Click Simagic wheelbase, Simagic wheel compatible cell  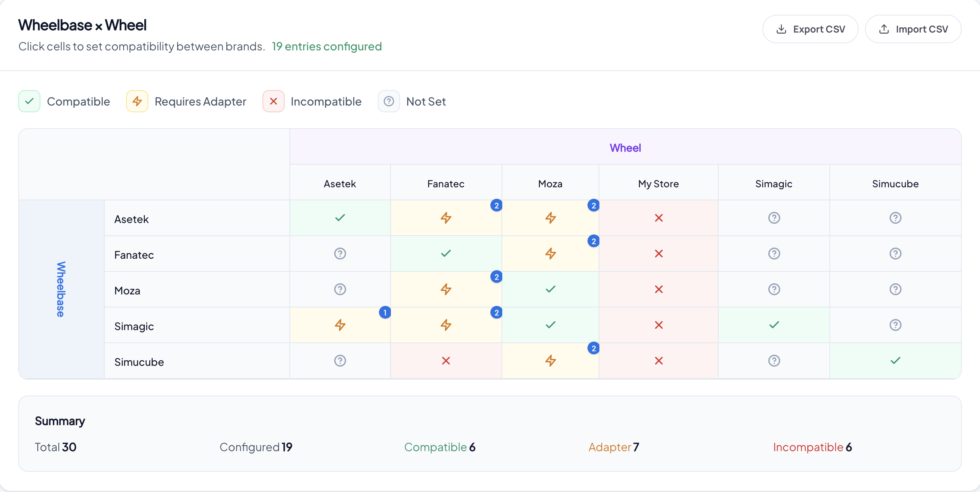[774, 325]
